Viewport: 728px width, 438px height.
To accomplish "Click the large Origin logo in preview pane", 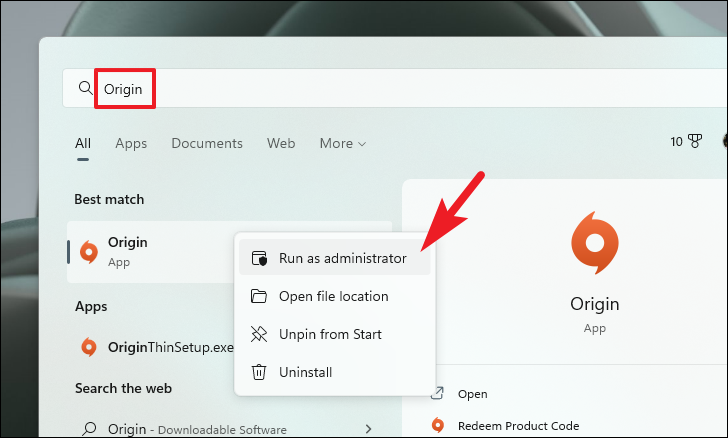I will 595,243.
